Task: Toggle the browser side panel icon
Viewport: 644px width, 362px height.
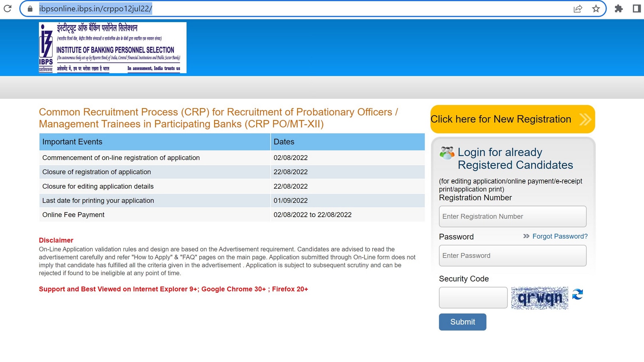Action: [x=637, y=8]
